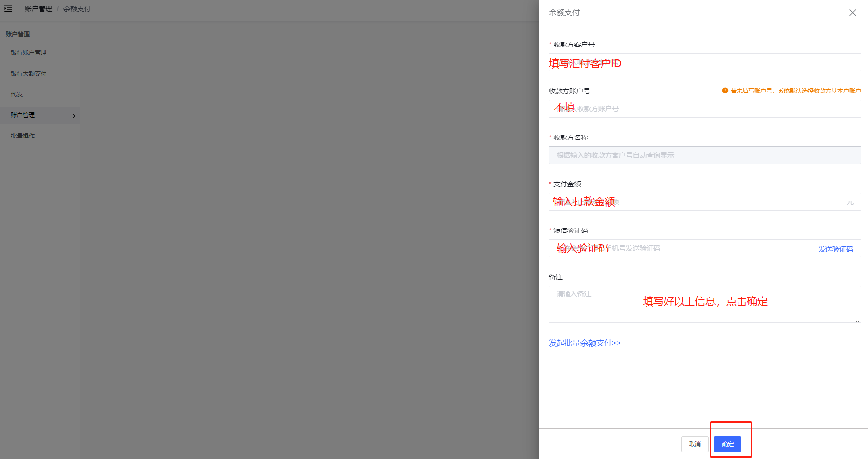
Task: Toggle the sidebar collapse hamburger icon
Action: click(8, 8)
